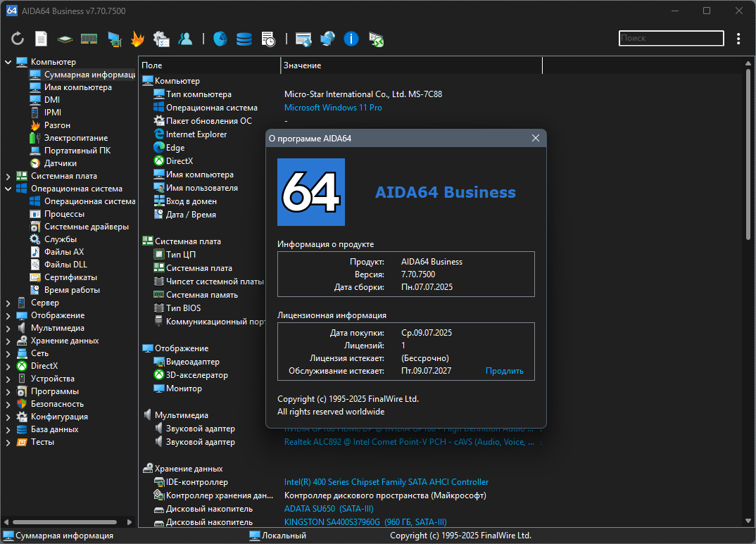Click the Refresh arrow icon in toolbar
Screen dimensions: 756x544
click(x=18, y=39)
